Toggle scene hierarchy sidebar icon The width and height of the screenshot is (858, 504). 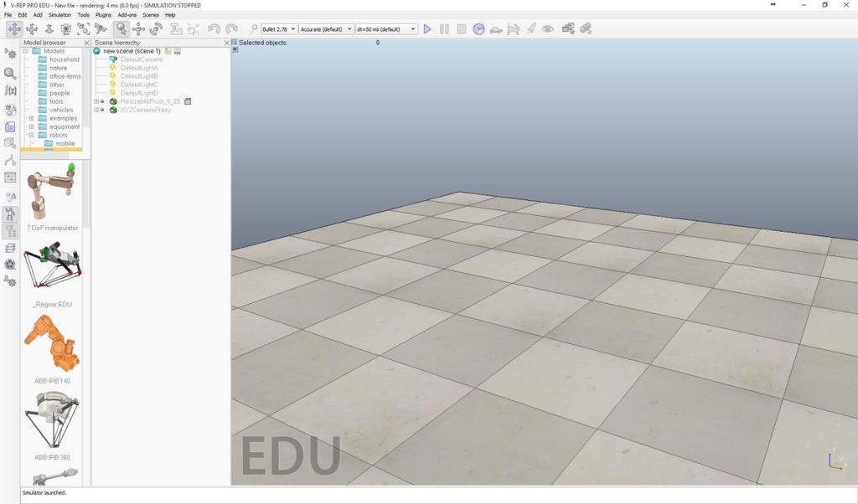click(x=10, y=231)
